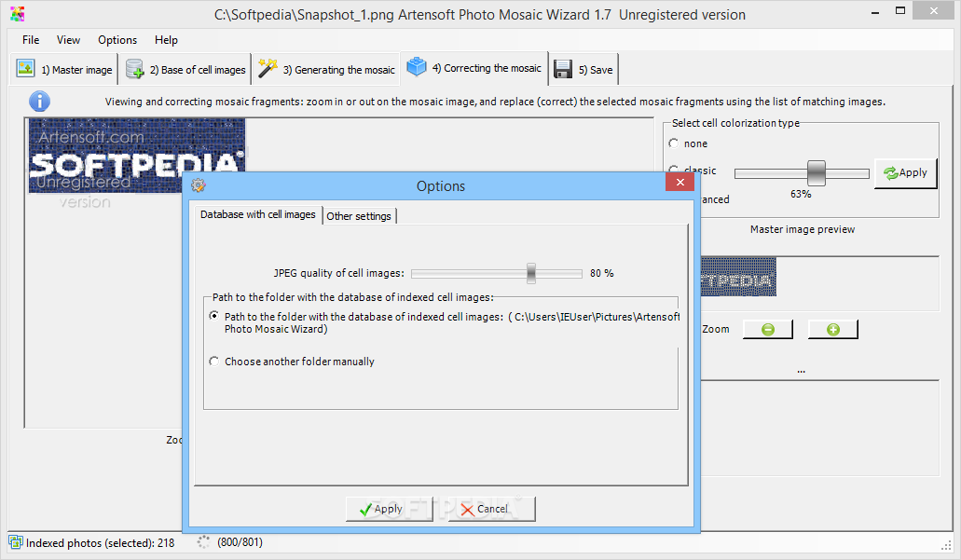
Task: Switch to Other settings tab
Action: pyautogui.click(x=359, y=216)
